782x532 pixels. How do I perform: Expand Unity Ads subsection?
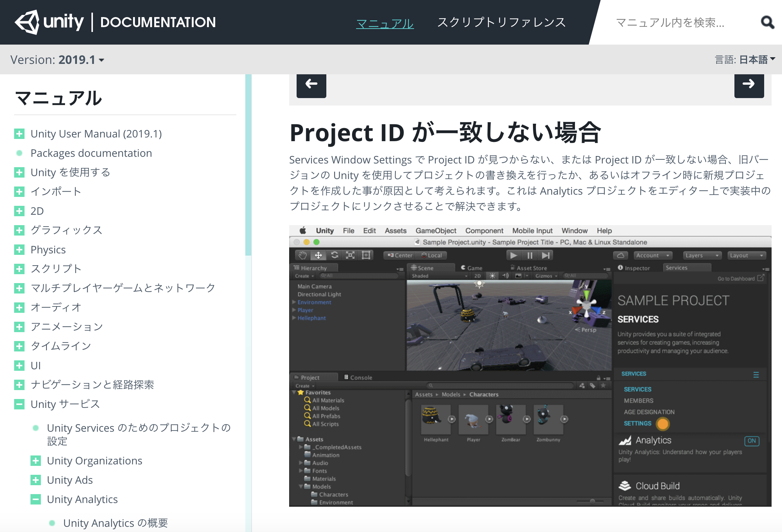point(36,480)
